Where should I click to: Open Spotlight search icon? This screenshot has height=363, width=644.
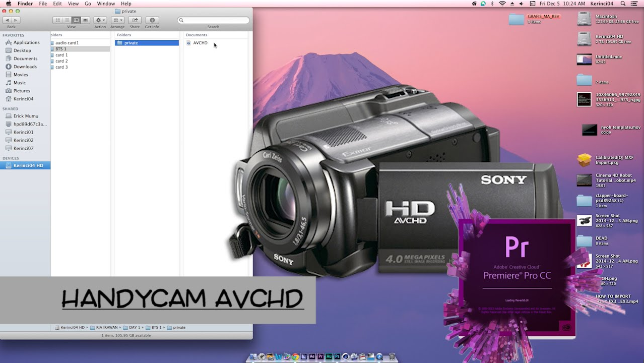pos(623,4)
